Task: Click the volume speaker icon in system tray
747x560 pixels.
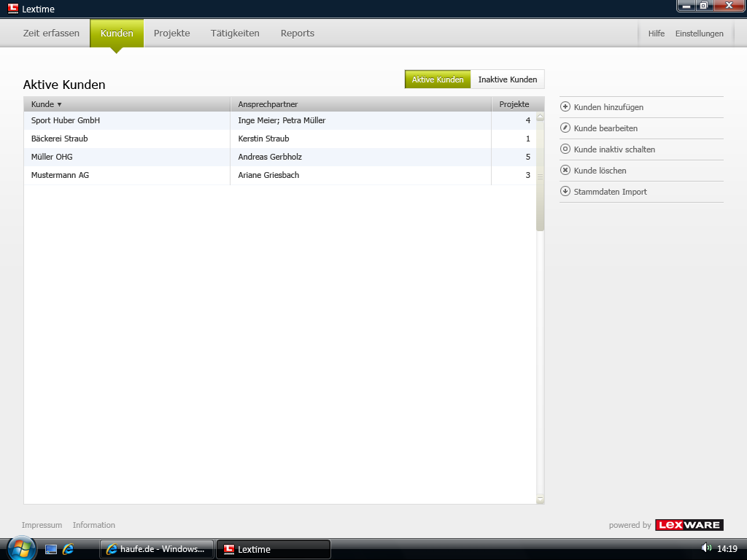Action: point(706,548)
